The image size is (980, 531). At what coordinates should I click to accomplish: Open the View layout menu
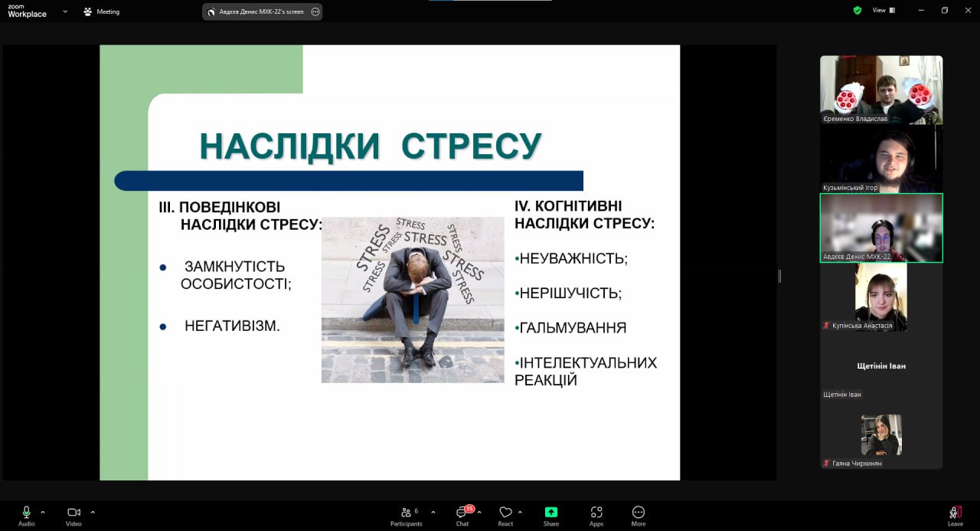pos(883,11)
